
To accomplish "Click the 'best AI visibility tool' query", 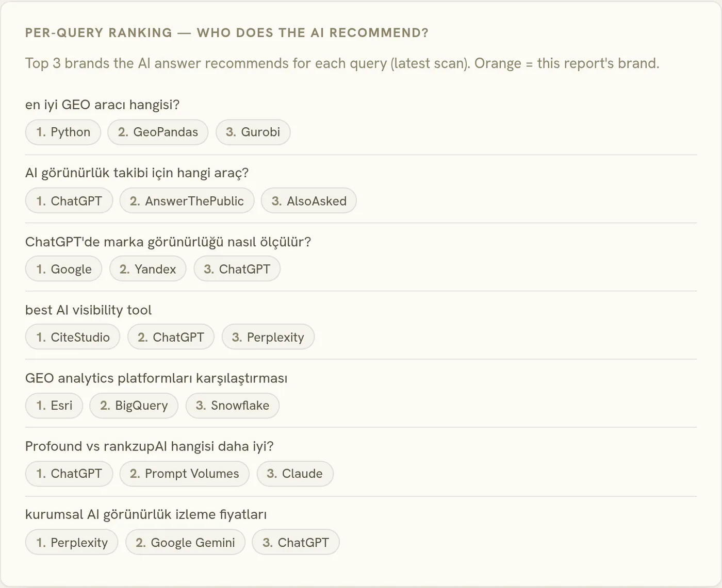I will (x=88, y=310).
